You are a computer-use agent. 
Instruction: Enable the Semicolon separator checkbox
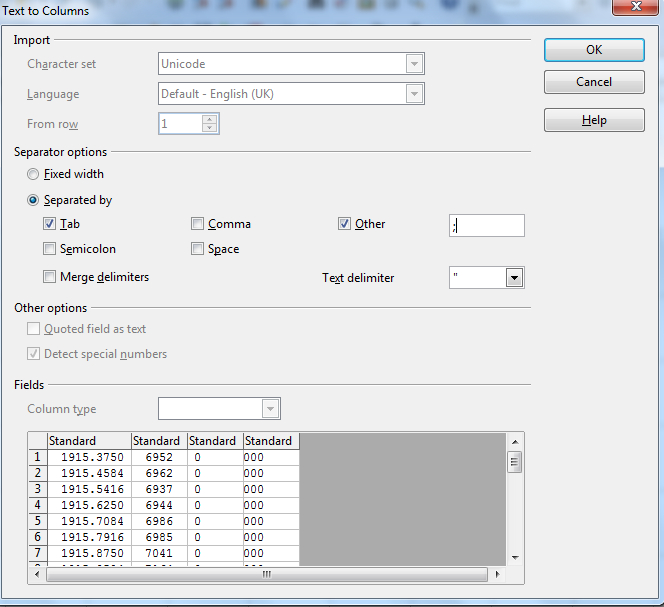click(50, 249)
